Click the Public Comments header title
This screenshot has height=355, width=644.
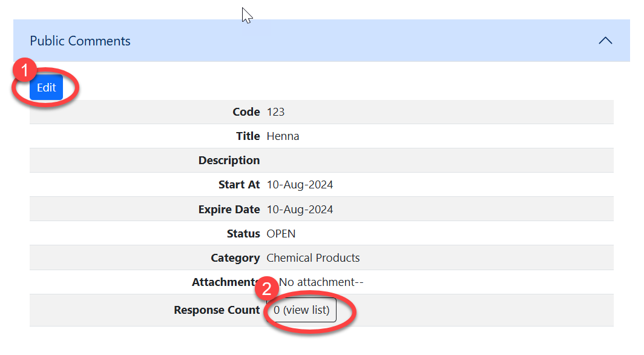(x=80, y=41)
